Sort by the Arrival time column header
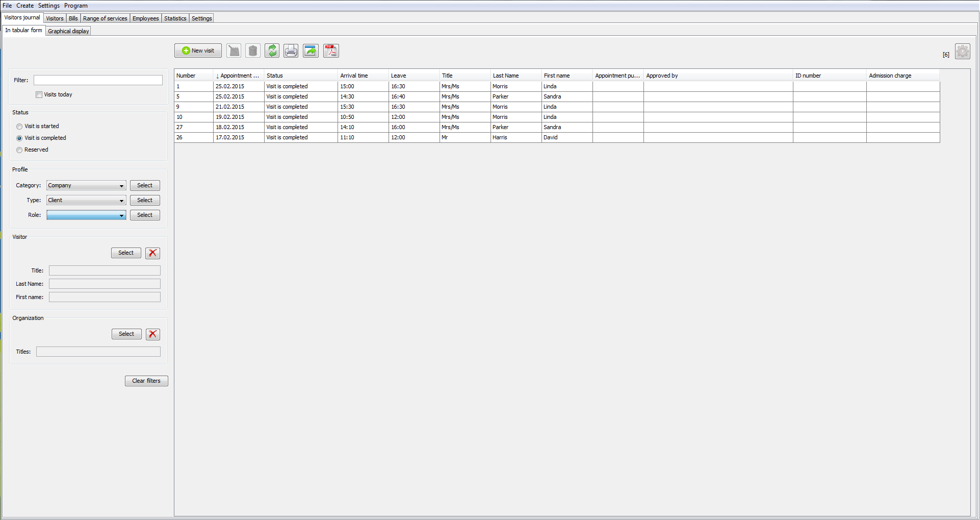 pos(363,76)
